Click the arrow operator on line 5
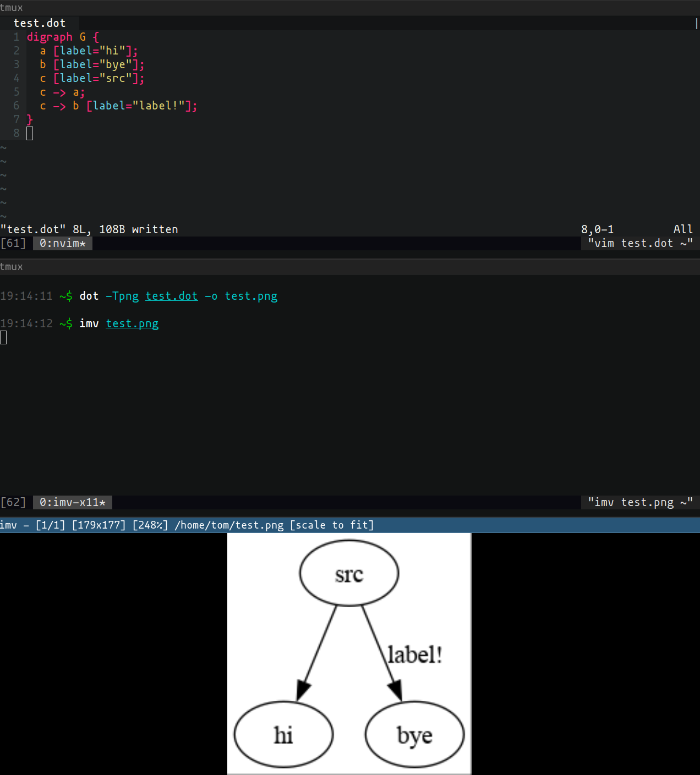The image size is (700, 775). pyautogui.click(x=59, y=92)
